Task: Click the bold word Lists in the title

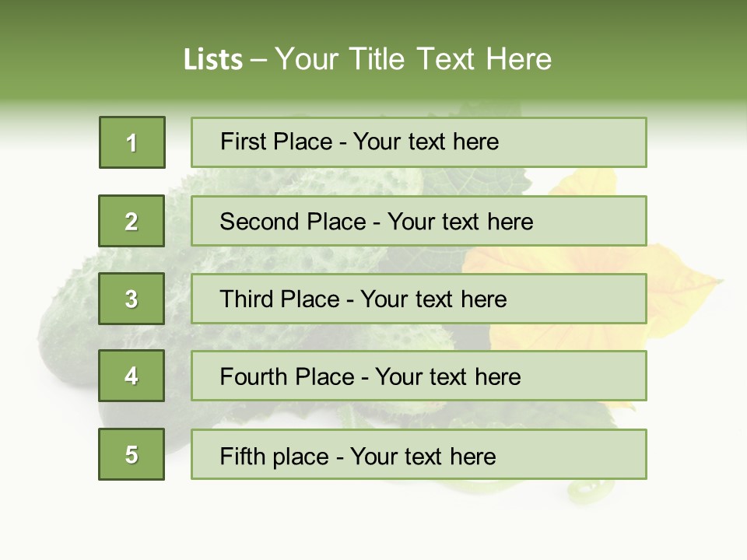Action: click(x=213, y=60)
